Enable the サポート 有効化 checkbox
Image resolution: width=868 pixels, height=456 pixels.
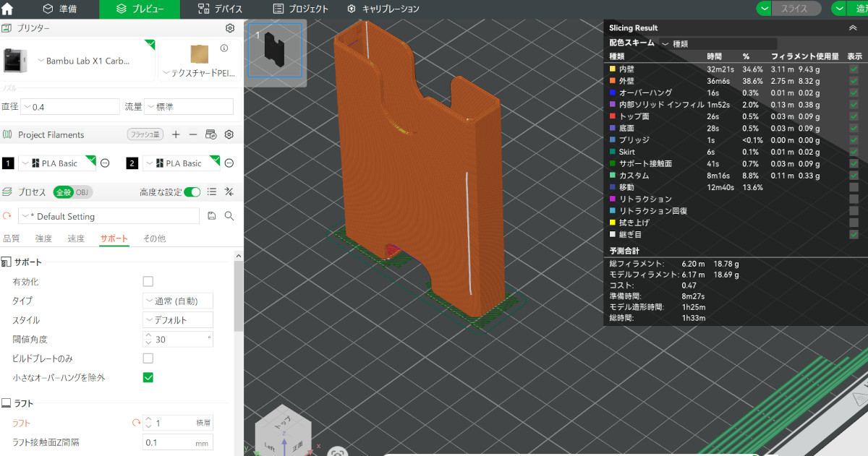point(148,281)
